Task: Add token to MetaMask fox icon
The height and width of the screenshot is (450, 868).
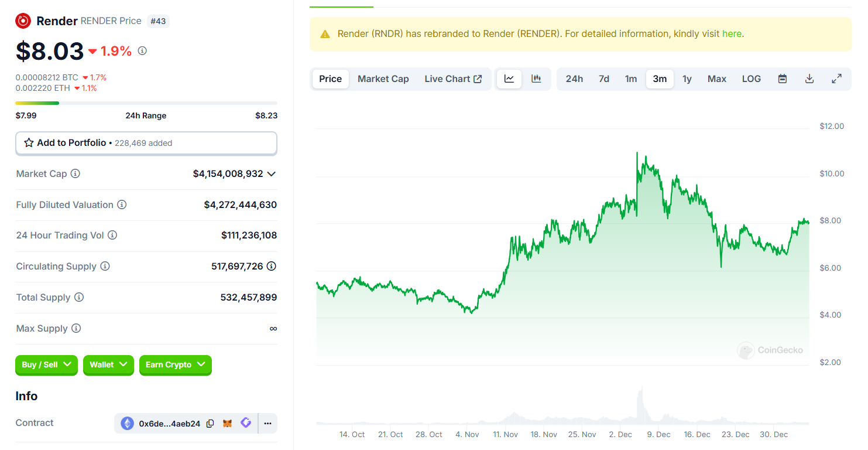Action: coord(228,423)
